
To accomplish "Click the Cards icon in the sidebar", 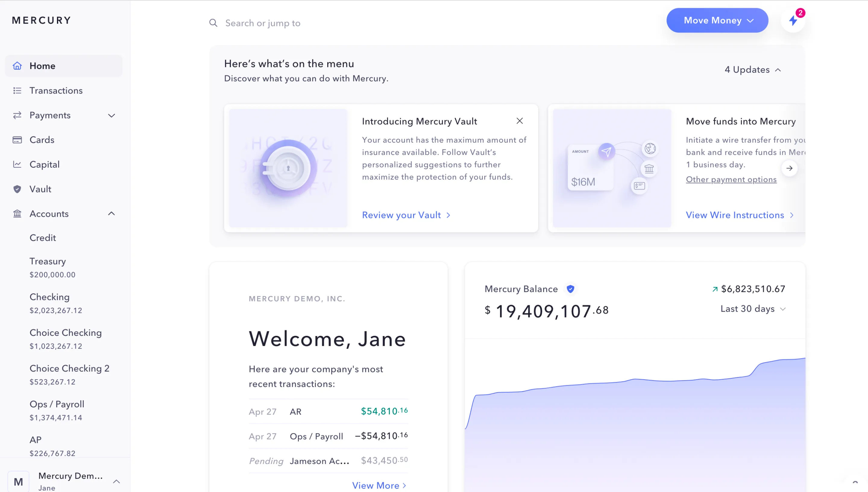I will tap(17, 140).
